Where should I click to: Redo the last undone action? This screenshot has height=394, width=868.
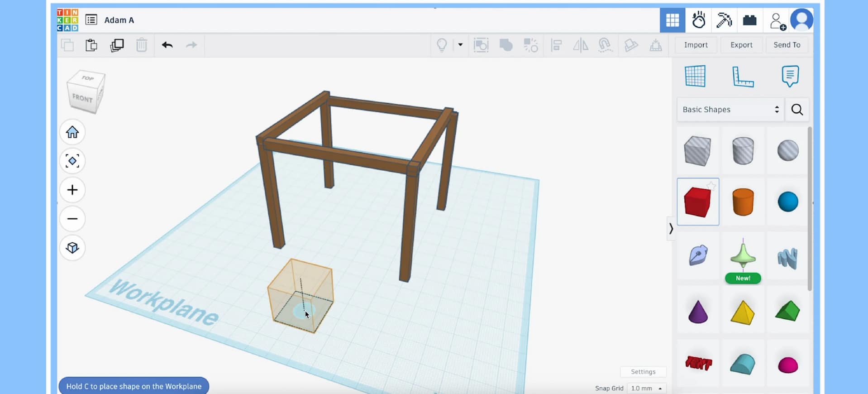tap(191, 45)
